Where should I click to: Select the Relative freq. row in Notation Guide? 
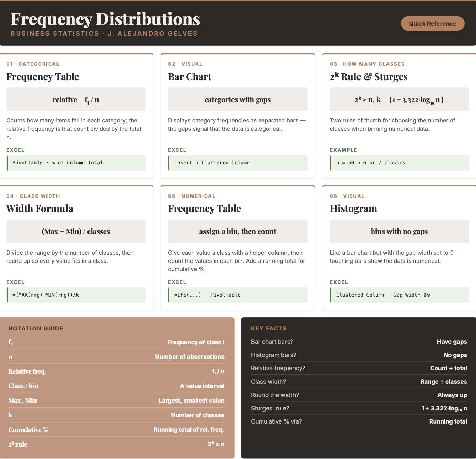[116, 371]
